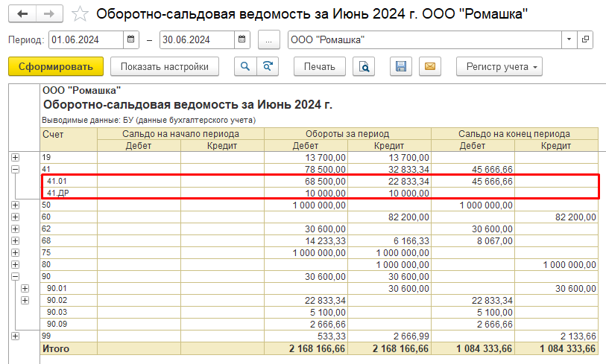
Task: Collapse account 41 tree group
Action: (x=15, y=169)
